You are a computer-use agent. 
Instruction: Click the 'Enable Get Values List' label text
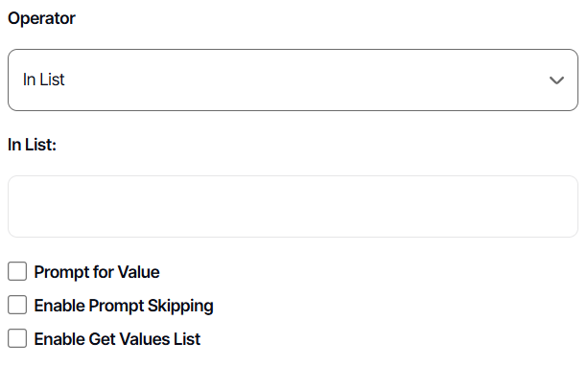tap(117, 339)
